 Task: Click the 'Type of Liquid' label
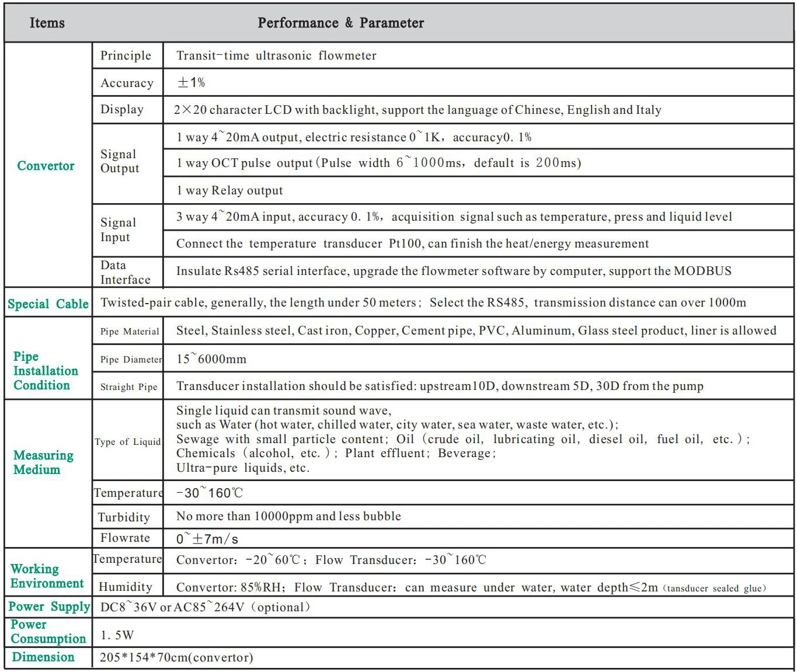coord(127,441)
